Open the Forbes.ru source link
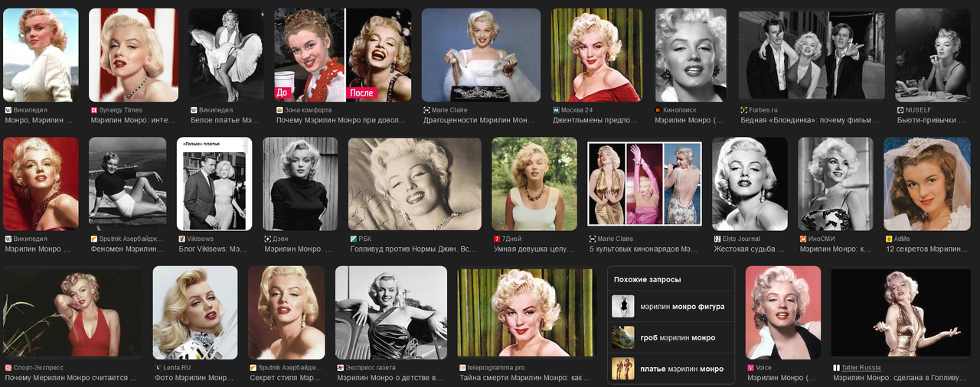Screen dimensions: 980x387 click(x=763, y=110)
